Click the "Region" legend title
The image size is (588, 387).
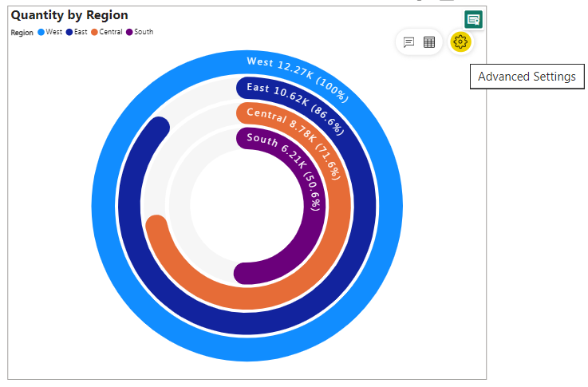pos(22,33)
